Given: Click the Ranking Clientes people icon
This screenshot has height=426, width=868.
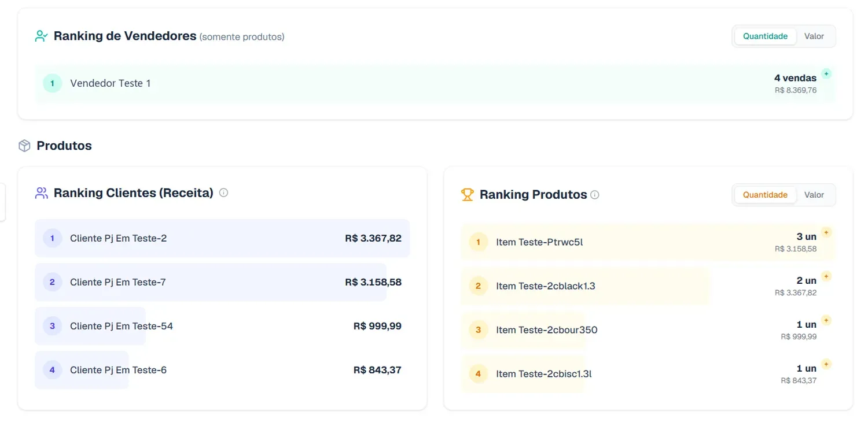Looking at the screenshot, I should point(41,193).
